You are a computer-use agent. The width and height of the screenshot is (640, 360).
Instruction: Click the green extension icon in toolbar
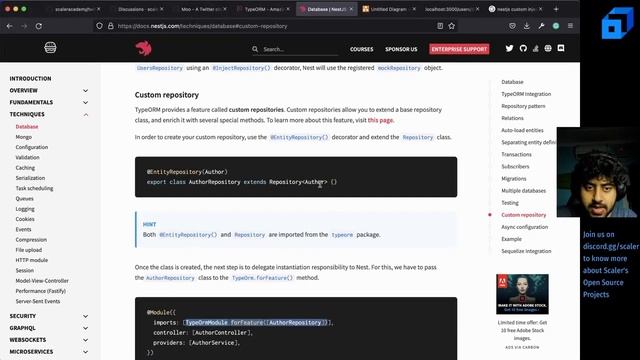tap(556, 26)
